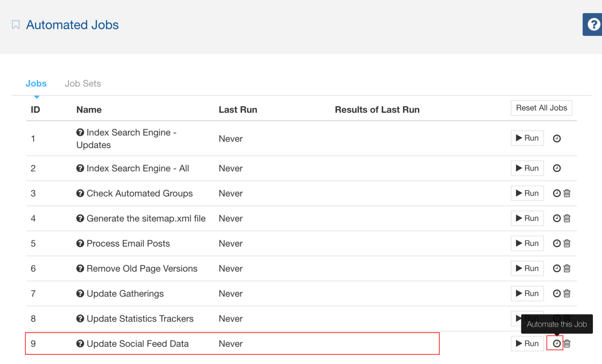This screenshot has width=602, height=364.
Task: Switch to the Job Sets tab
Action: pos(83,83)
